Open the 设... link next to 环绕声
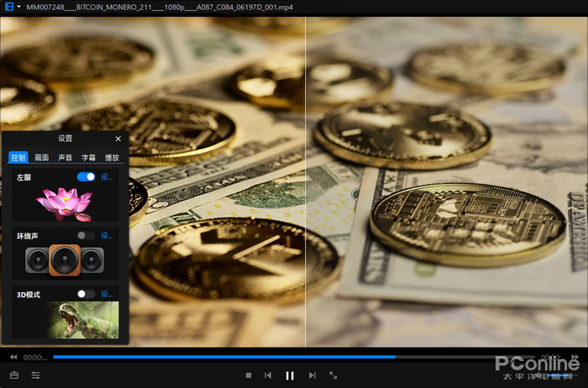Screen dimensions: 588x388 pos(107,235)
